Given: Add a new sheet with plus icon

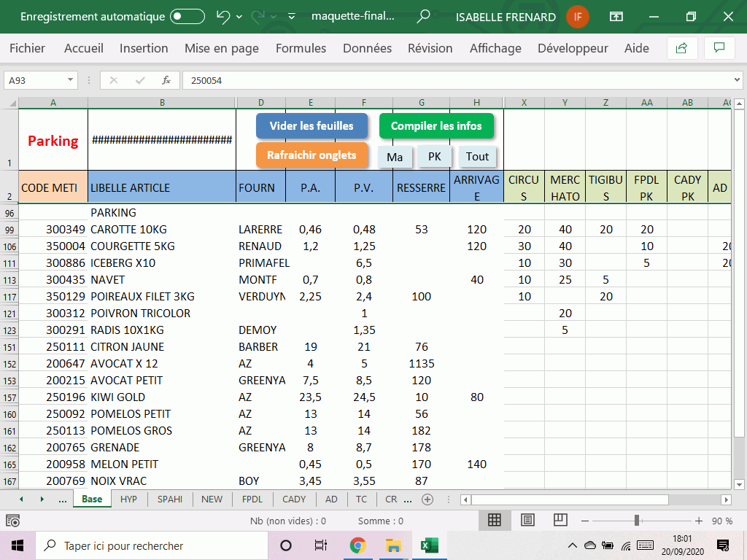Looking at the screenshot, I should pos(427,499).
